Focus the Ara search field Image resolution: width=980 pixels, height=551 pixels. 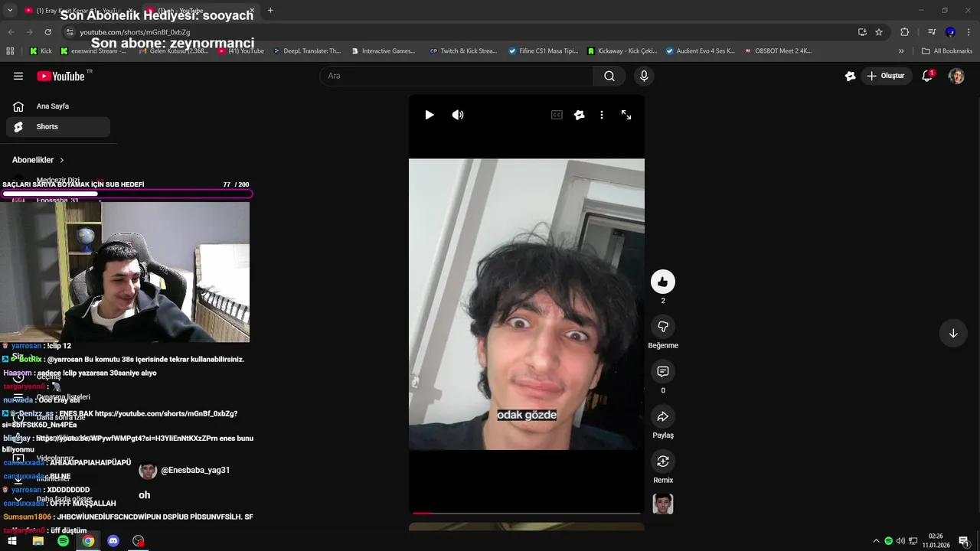(457, 76)
